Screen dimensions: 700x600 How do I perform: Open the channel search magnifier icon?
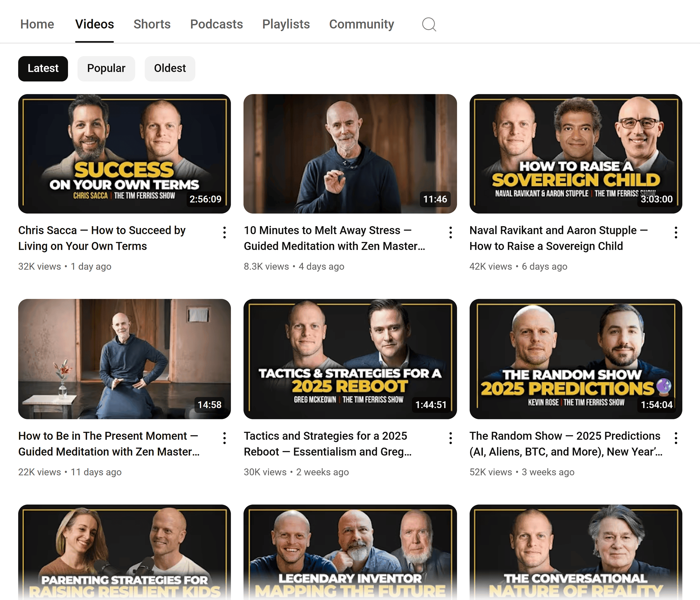pyautogui.click(x=429, y=24)
